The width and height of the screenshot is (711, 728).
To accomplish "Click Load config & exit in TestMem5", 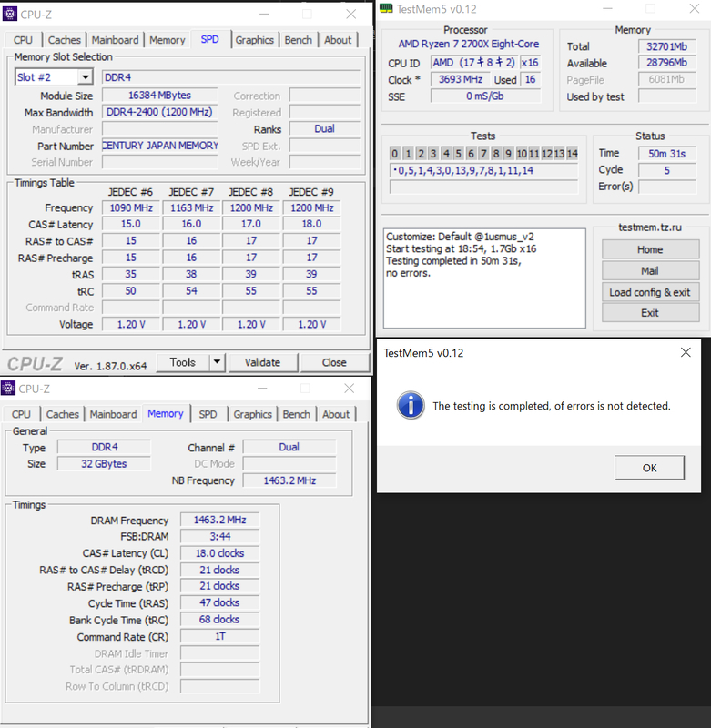I will 650,292.
